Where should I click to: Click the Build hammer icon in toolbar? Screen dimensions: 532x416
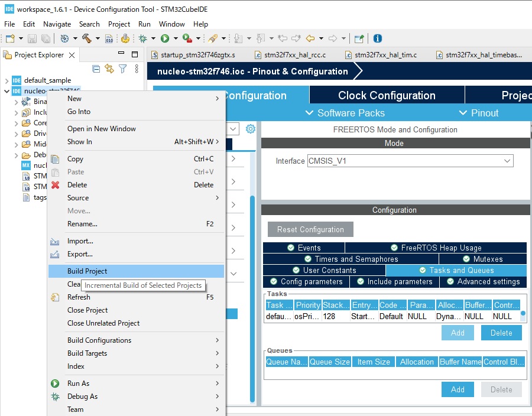coord(86,38)
